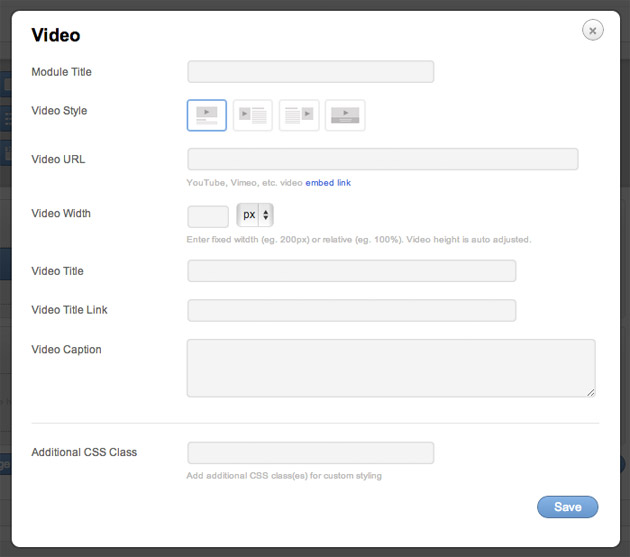Click the 'Video URL' label
Image resolution: width=630 pixels, height=557 pixels.
tap(58, 160)
